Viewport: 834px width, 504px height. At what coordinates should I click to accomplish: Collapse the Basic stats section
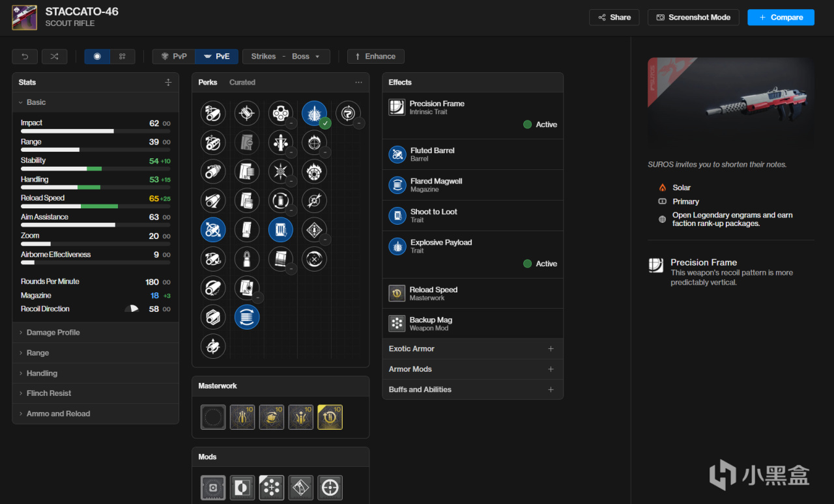[95, 102]
